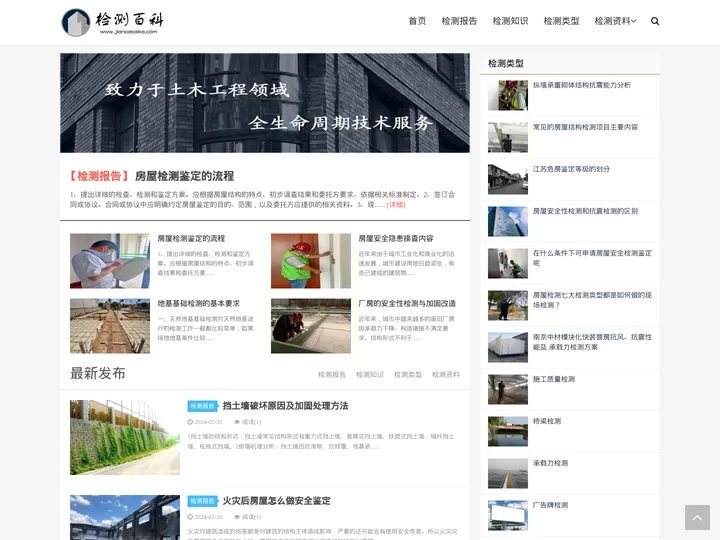720x540 pixels.
Task: Open the 检测知识 navigation item
Action: 510,21
